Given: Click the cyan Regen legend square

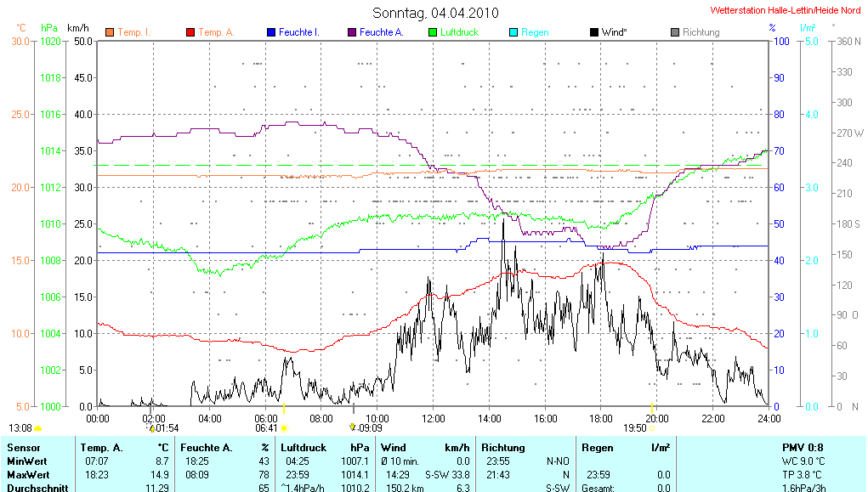Looking at the screenshot, I should [513, 32].
